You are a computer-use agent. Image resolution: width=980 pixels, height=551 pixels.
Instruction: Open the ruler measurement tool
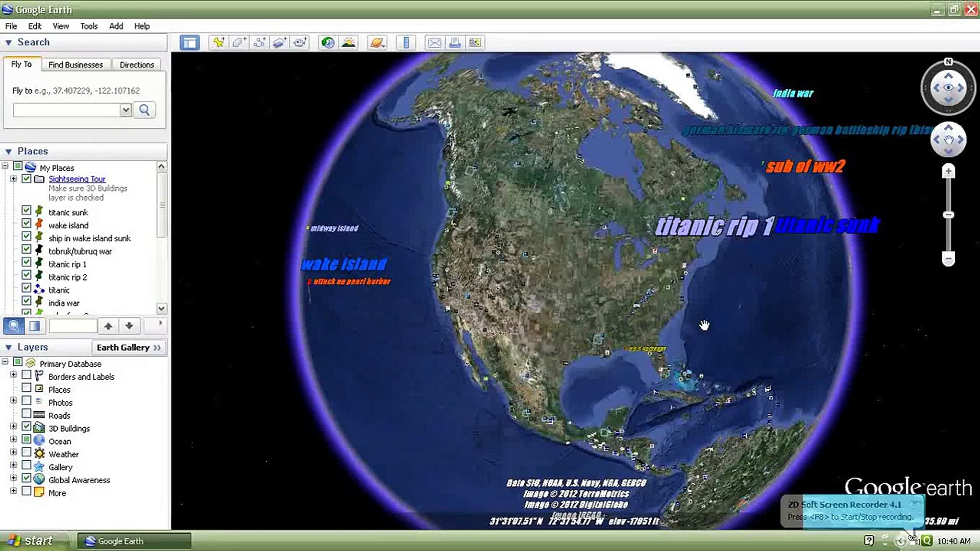[406, 43]
